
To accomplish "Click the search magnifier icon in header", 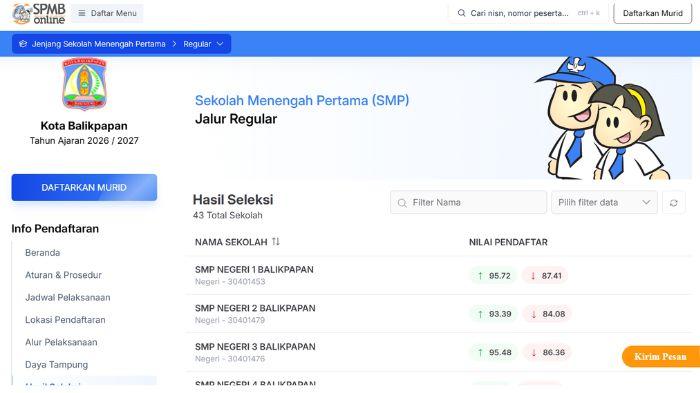I will tap(461, 13).
